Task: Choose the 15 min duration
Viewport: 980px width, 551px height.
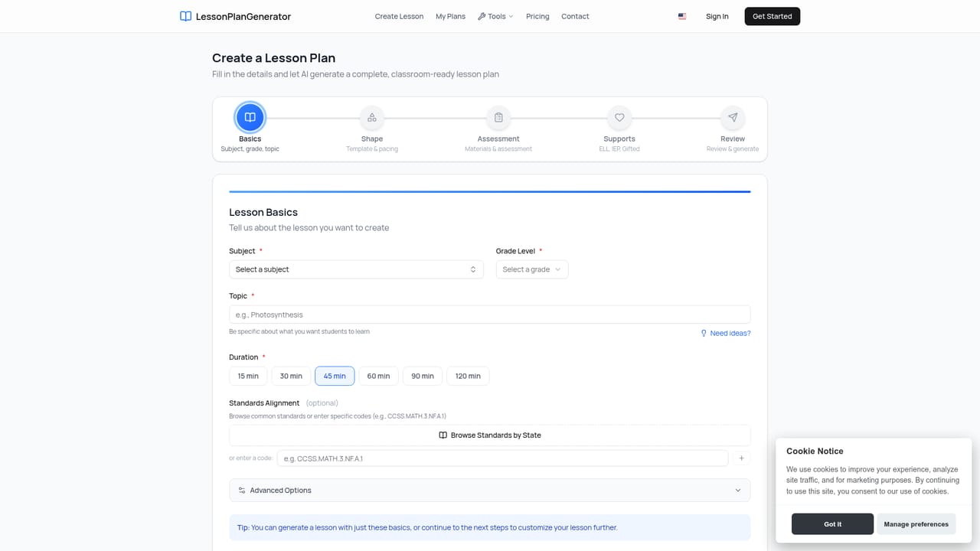Action: (248, 376)
